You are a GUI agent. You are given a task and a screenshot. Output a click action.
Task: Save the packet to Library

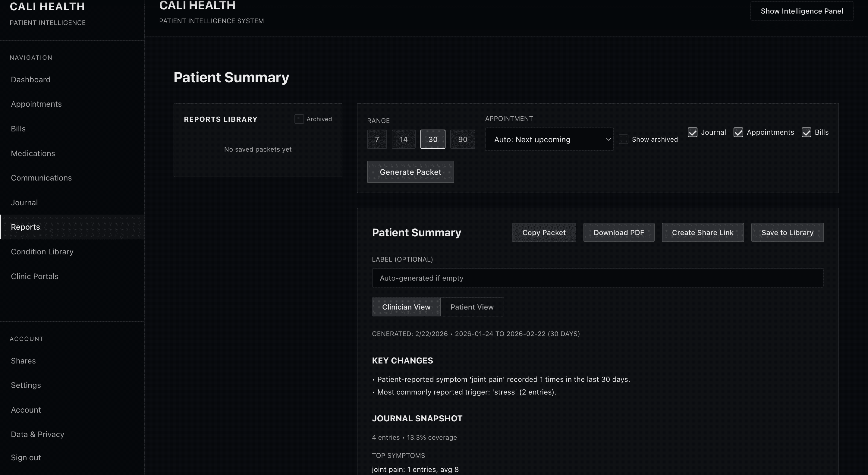(787, 232)
